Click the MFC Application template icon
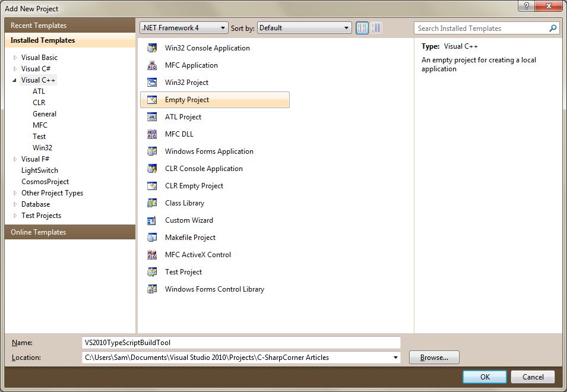The height and width of the screenshot is (392, 567). [152, 65]
